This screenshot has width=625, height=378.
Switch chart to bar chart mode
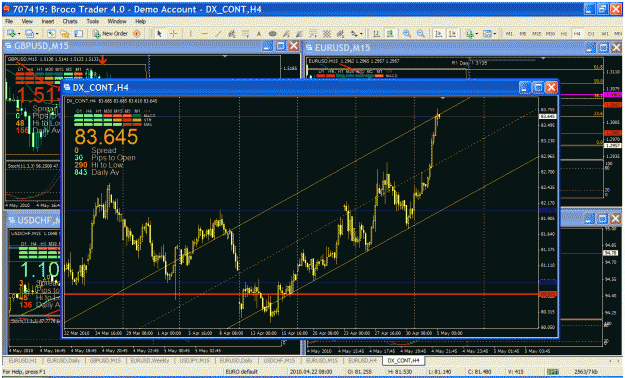[x=376, y=34]
